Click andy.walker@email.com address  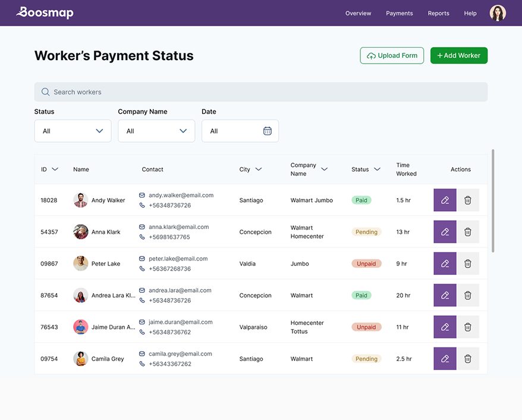181,195
